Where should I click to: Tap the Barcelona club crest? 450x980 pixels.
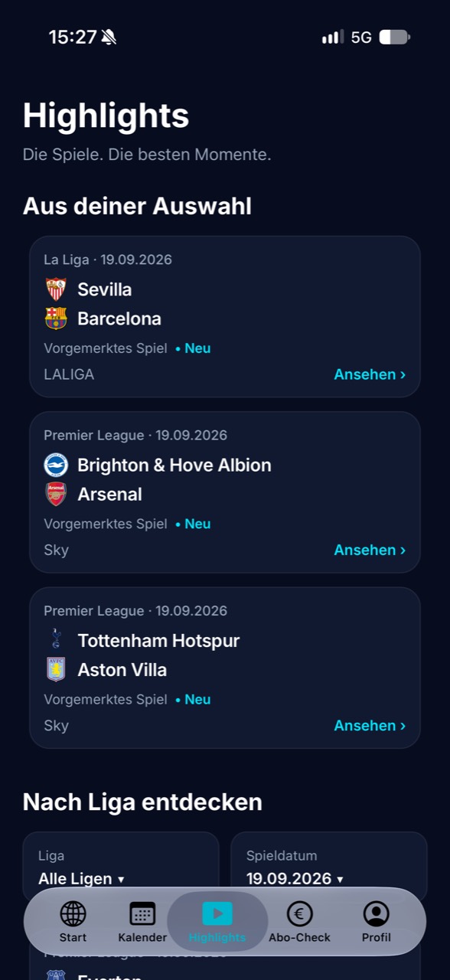(56, 318)
